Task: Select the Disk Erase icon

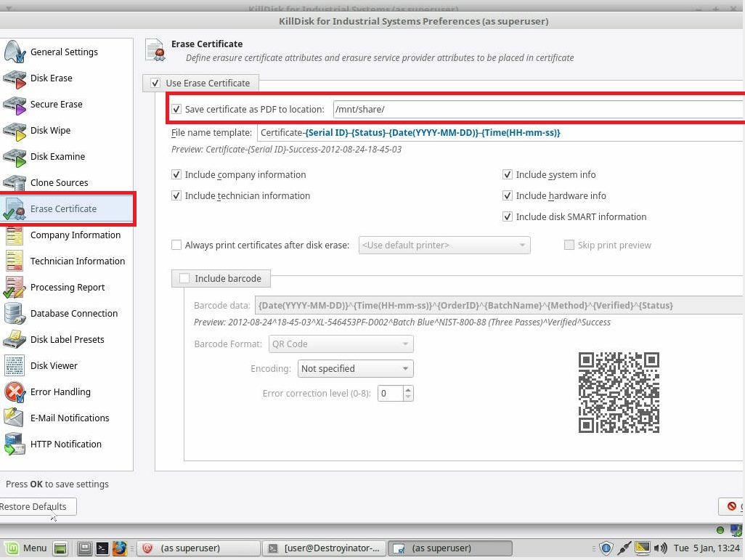Action: 15,78
